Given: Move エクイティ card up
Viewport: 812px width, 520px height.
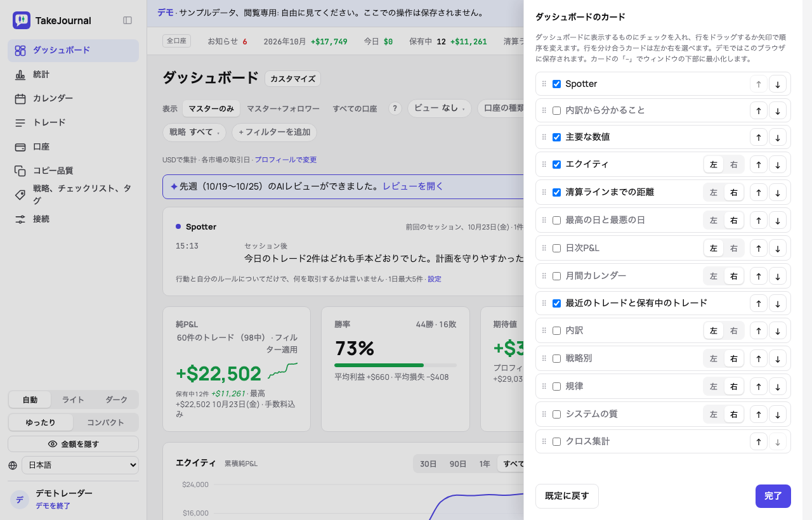Looking at the screenshot, I should pos(759,165).
